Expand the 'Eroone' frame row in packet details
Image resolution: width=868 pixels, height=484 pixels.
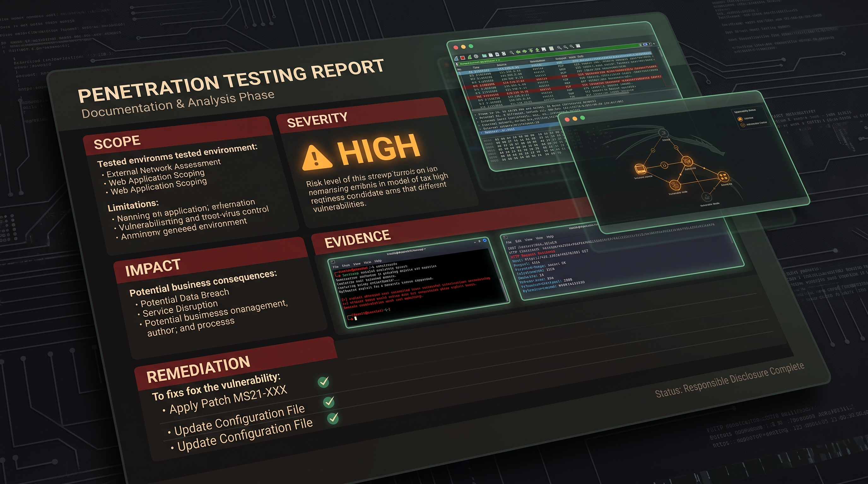(x=475, y=115)
